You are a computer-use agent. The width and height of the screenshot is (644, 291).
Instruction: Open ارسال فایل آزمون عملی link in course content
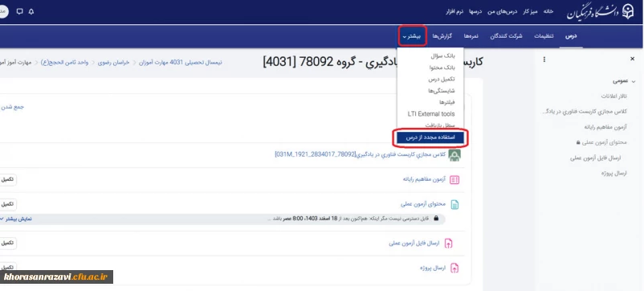pyautogui.click(x=414, y=244)
